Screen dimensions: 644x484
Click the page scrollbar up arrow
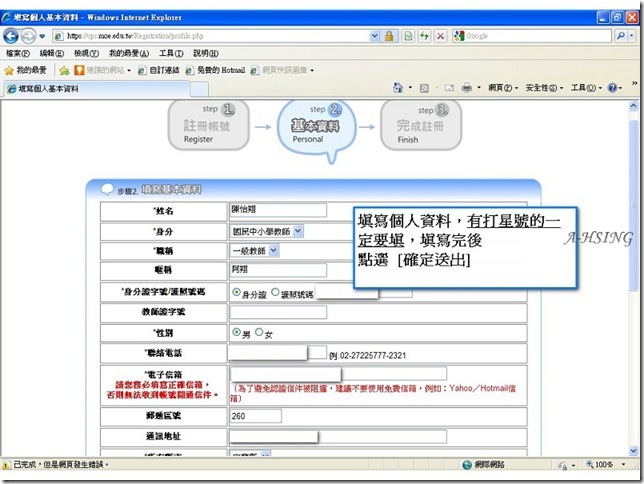[x=633, y=106]
